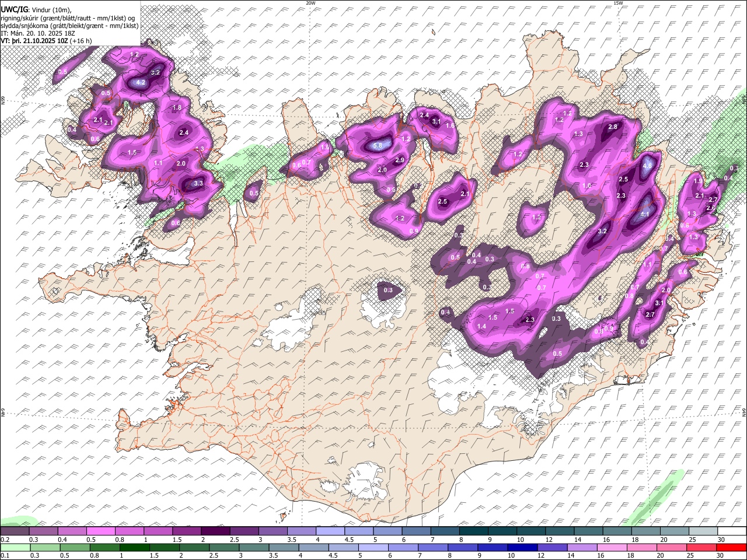Pick the 6 slate blue swatch, upper legend row
747x560 pixels.
(x=416, y=531)
